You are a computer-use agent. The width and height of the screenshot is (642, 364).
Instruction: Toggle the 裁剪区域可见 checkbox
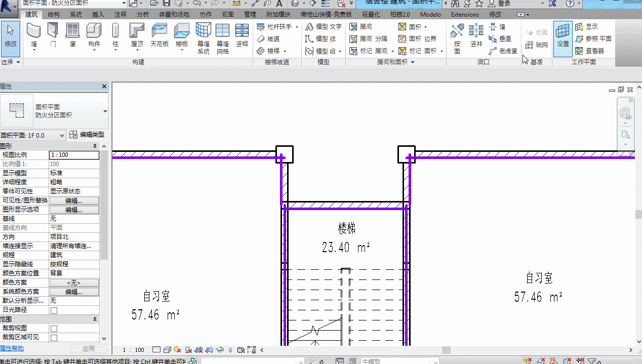(54, 338)
